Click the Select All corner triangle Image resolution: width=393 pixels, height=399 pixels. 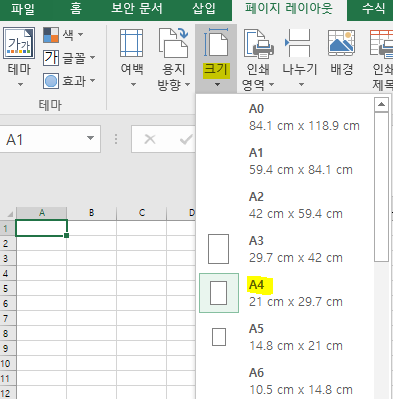[10, 214]
